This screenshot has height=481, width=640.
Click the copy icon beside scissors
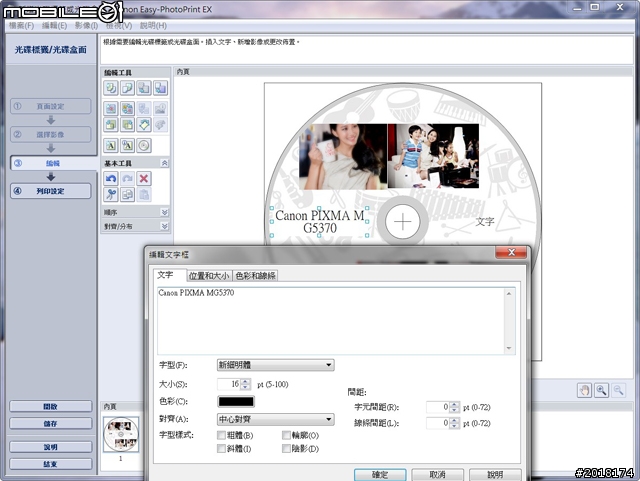tap(127, 194)
